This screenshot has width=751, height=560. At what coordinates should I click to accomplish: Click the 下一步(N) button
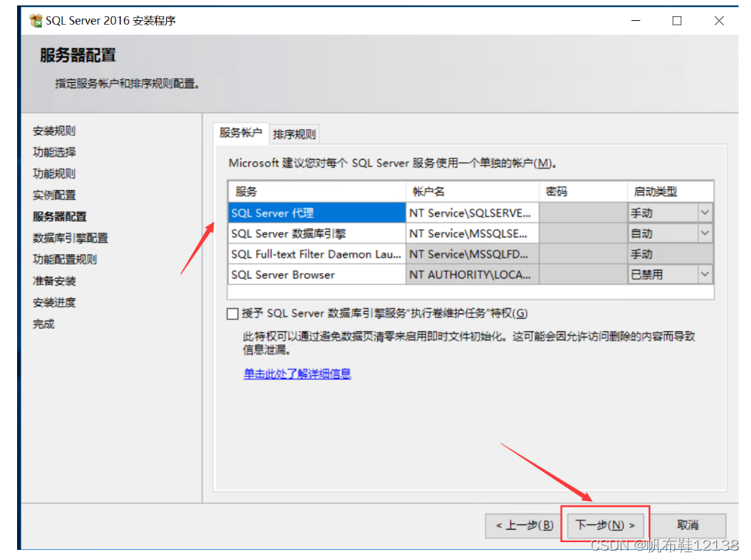pos(604,524)
